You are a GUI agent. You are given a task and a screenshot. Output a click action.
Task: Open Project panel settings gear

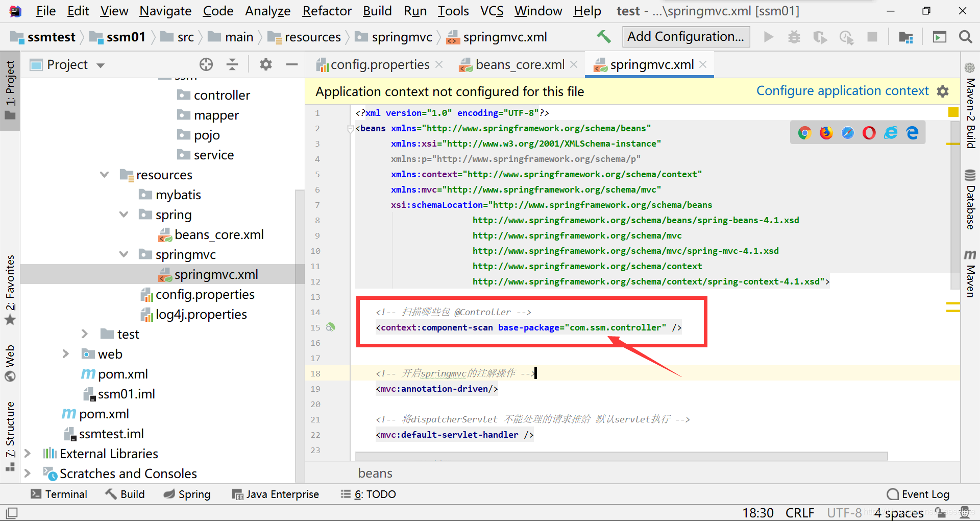coord(266,64)
